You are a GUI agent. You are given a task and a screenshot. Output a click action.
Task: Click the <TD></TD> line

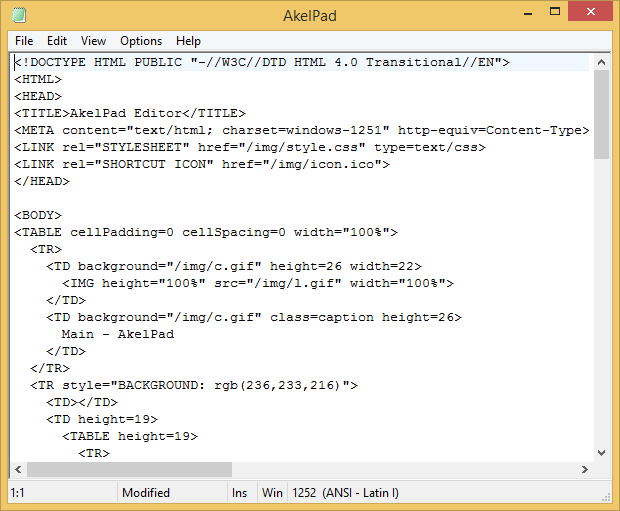(82, 402)
